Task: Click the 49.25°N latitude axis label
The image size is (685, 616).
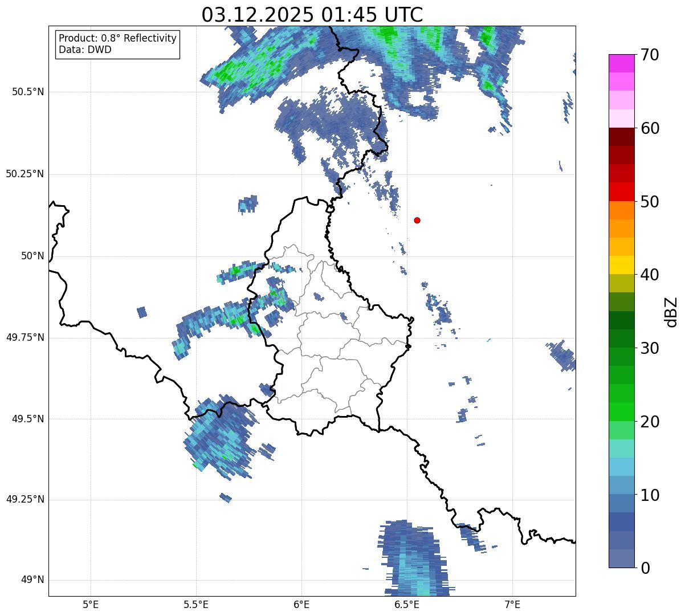Action: [x=25, y=500]
